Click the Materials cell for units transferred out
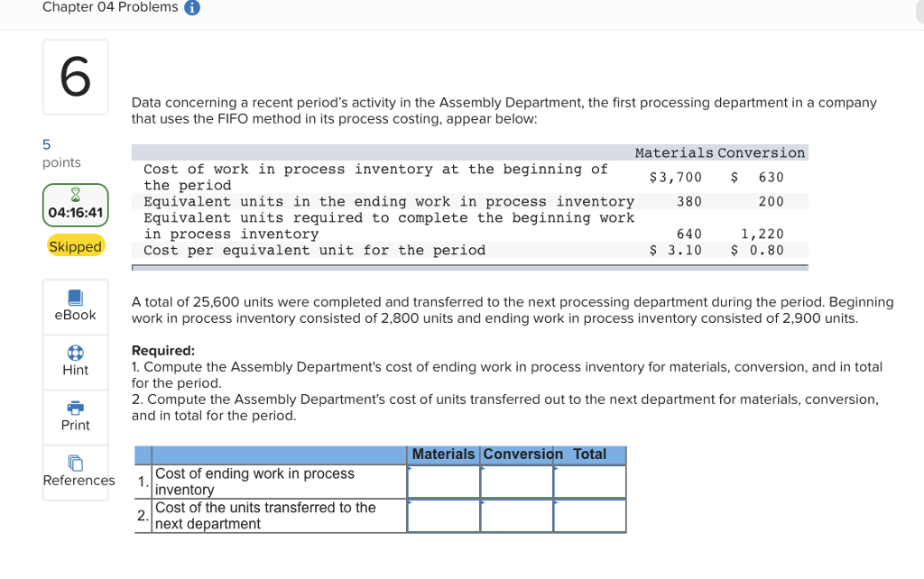This screenshot has width=924, height=579. point(443,515)
